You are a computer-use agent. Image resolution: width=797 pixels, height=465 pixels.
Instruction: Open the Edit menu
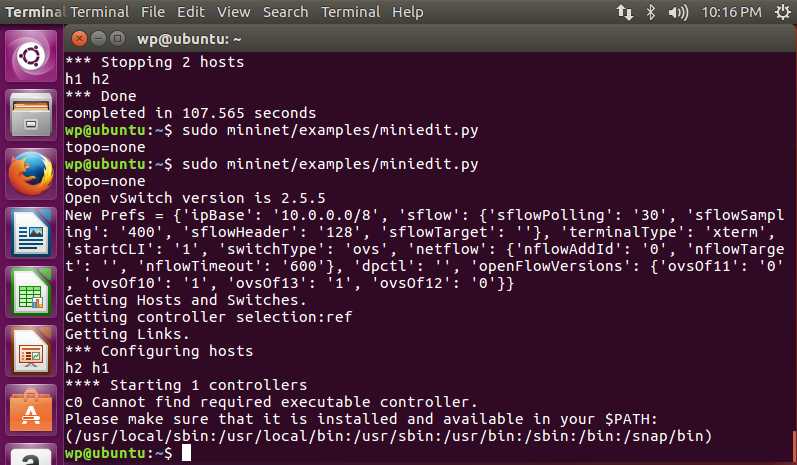pos(191,12)
